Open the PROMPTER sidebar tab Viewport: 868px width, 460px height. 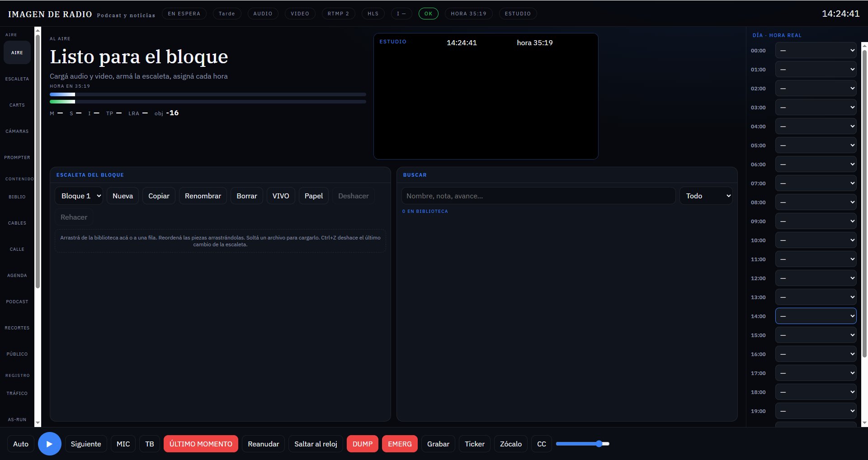pyautogui.click(x=17, y=157)
